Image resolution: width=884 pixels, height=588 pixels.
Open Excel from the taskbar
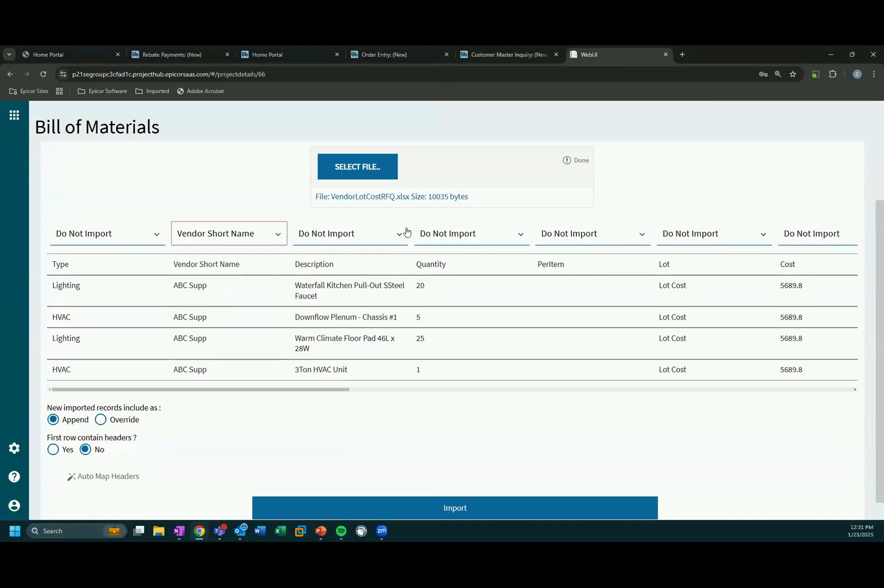[x=280, y=531]
